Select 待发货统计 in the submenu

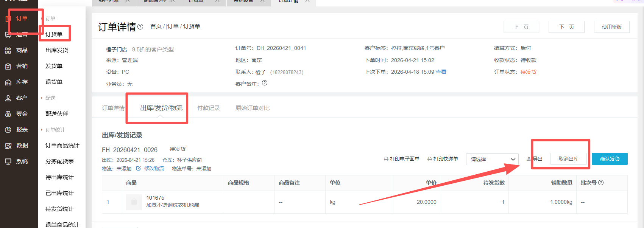[59, 209]
